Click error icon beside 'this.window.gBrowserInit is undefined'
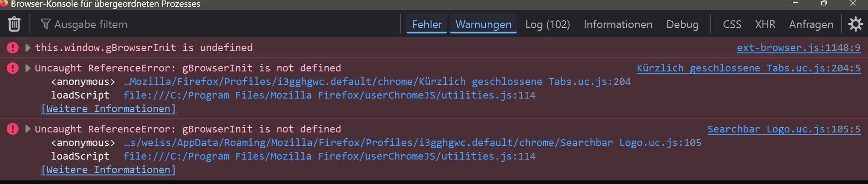The image size is (868, 184). point(13,47)
